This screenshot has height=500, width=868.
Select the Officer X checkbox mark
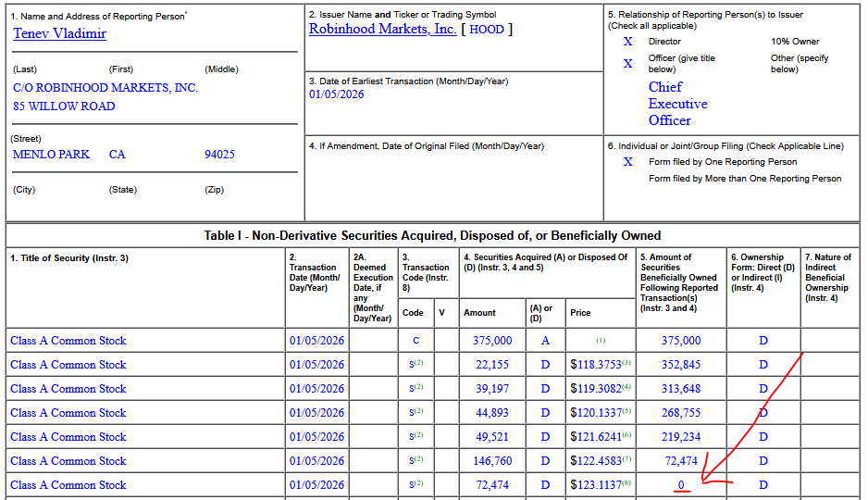point(627,64)
